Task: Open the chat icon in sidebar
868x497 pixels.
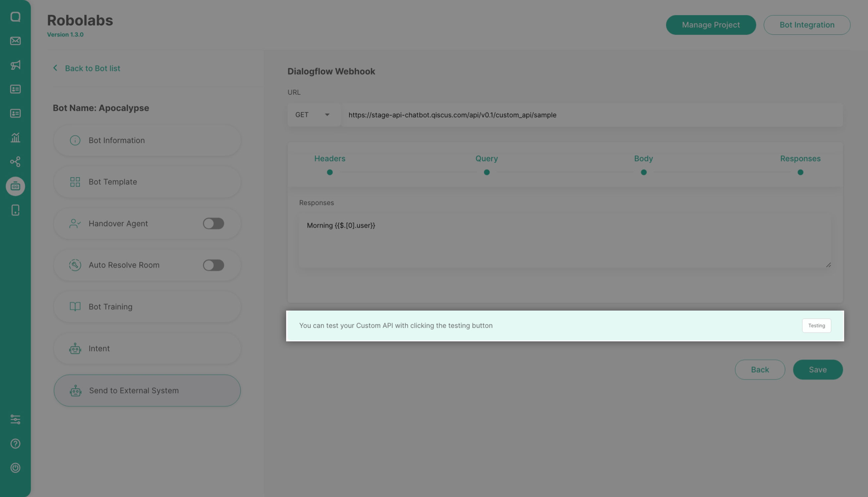Action: [x=15, y=17]
